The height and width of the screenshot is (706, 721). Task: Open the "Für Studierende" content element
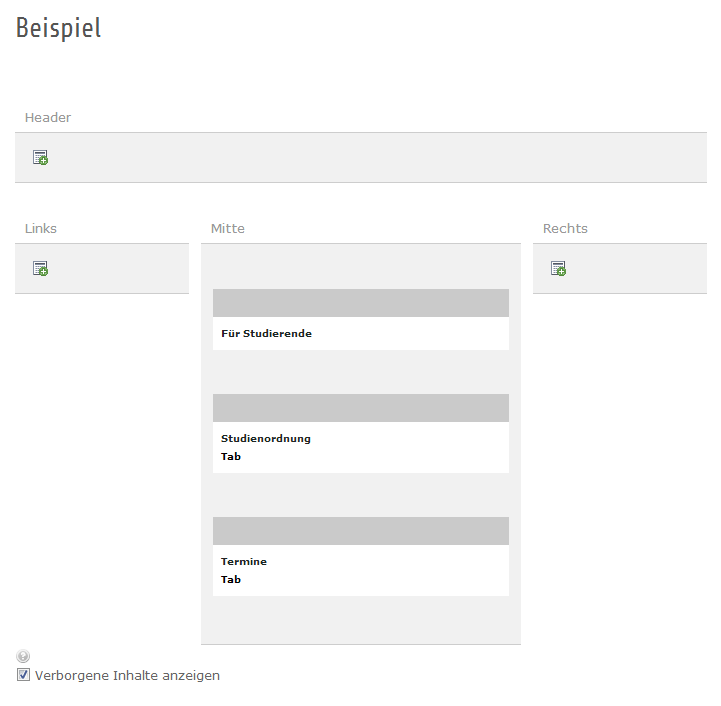[266, 333]
